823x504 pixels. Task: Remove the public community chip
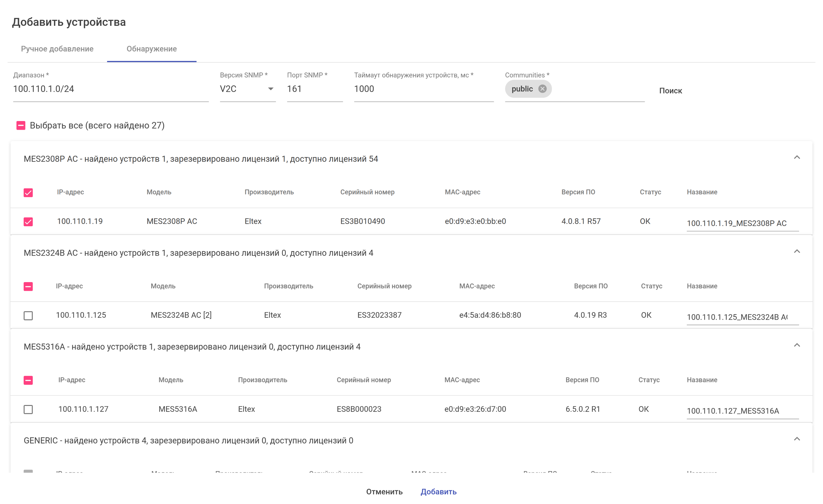(542, 89)
